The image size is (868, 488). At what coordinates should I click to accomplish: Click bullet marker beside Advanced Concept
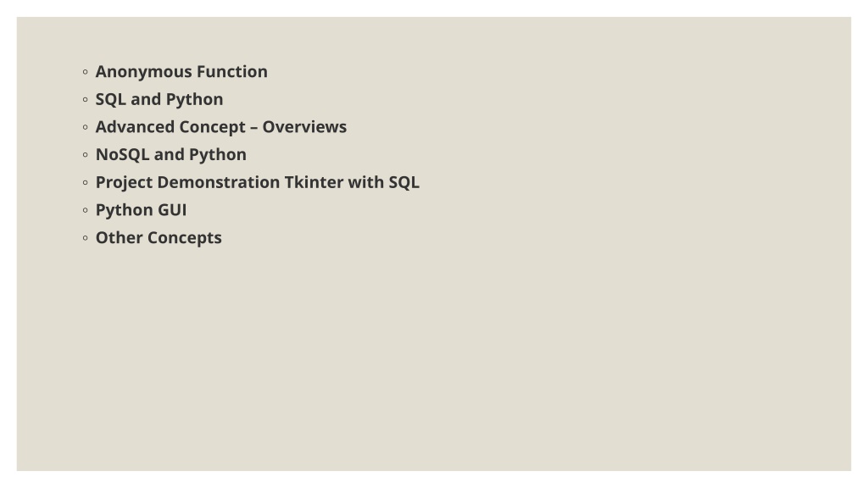86,127
